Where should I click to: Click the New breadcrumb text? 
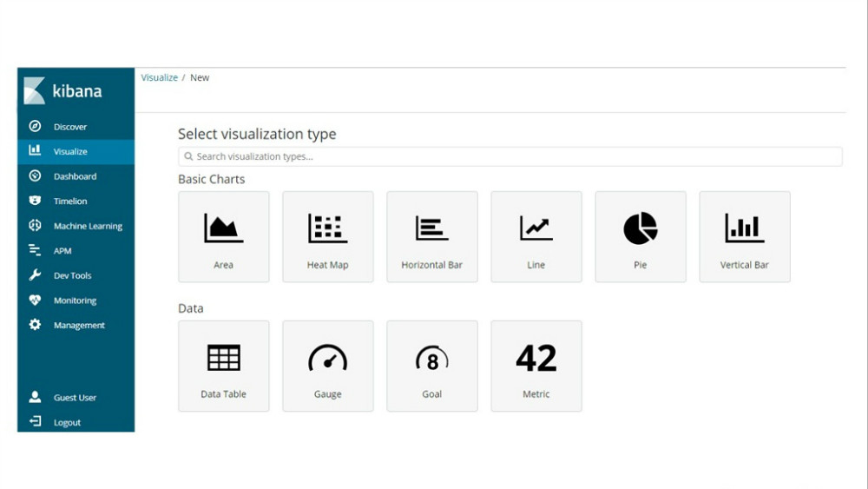click(x=200, y=77)
